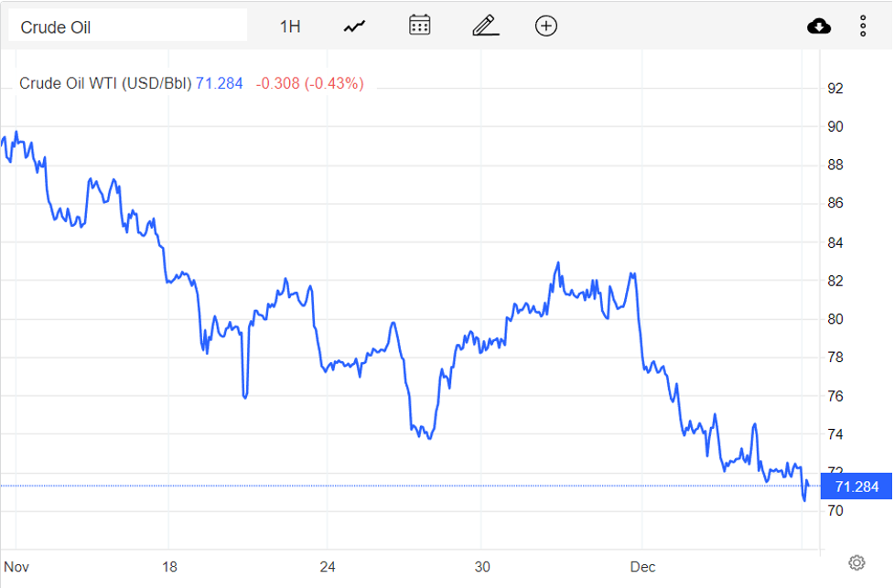This screenshot has height=588, width=894.
Task: Open the chart type line icon
Action: point(354,27)
